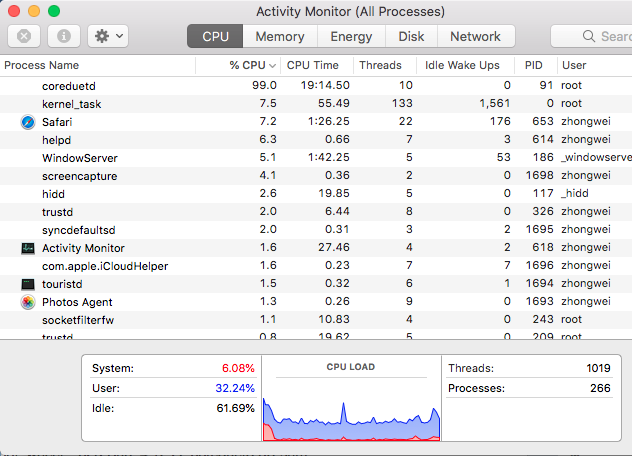The width and height of the screenshot is (632, 456).
Task: Select the screencapture process row
Action: pos(316,176)
